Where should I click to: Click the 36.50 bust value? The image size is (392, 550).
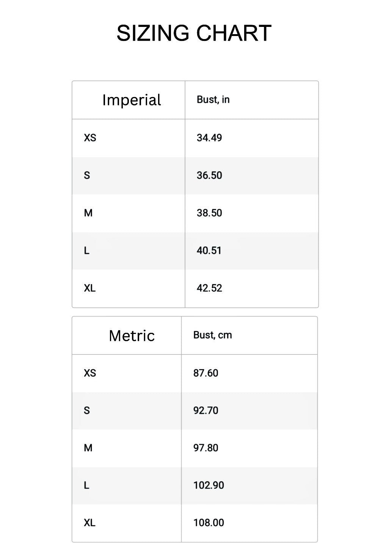209,175
